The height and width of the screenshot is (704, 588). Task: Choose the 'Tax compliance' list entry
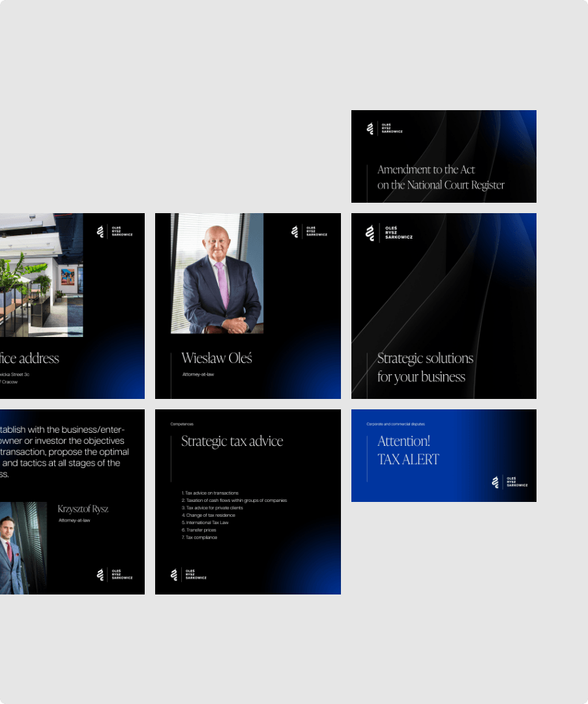(200, 538)
